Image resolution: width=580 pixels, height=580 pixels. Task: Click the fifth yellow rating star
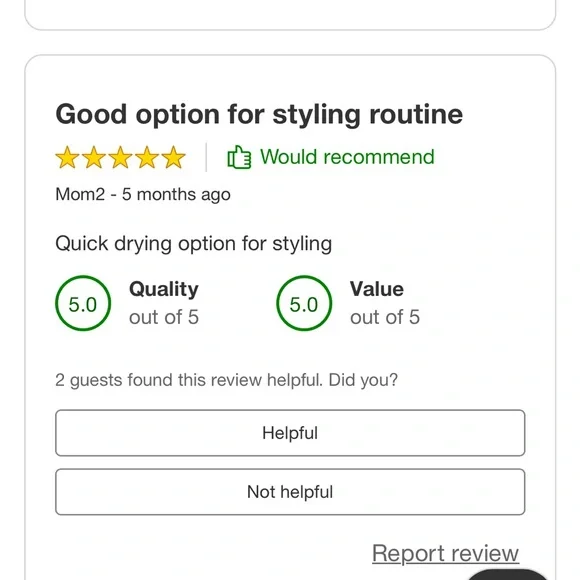tap(173, 158)
